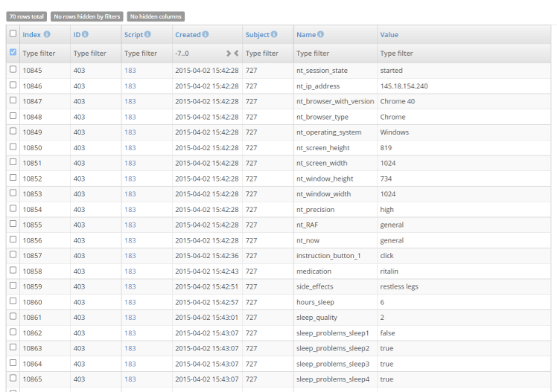Image resolution: width=557 pixels, height=392 pixels.
Task: Select the checkbox for row 10845
Action: [13, 70]
